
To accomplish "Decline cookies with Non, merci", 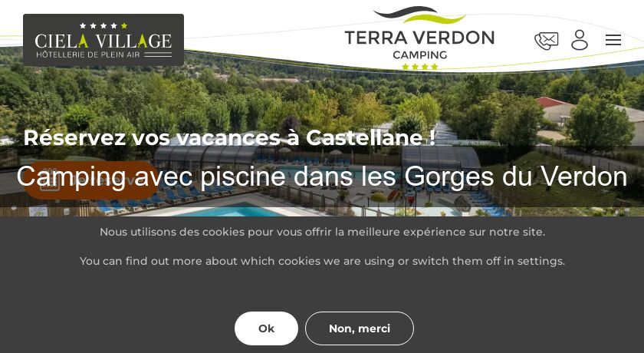I will 360,328.
